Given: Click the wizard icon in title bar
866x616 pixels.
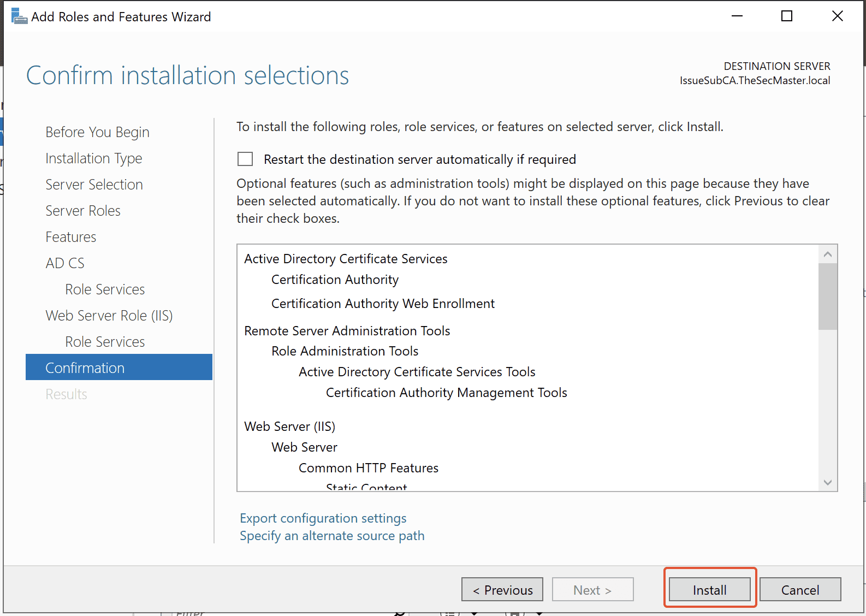Looking at the screenshot, I should (19, 16).
